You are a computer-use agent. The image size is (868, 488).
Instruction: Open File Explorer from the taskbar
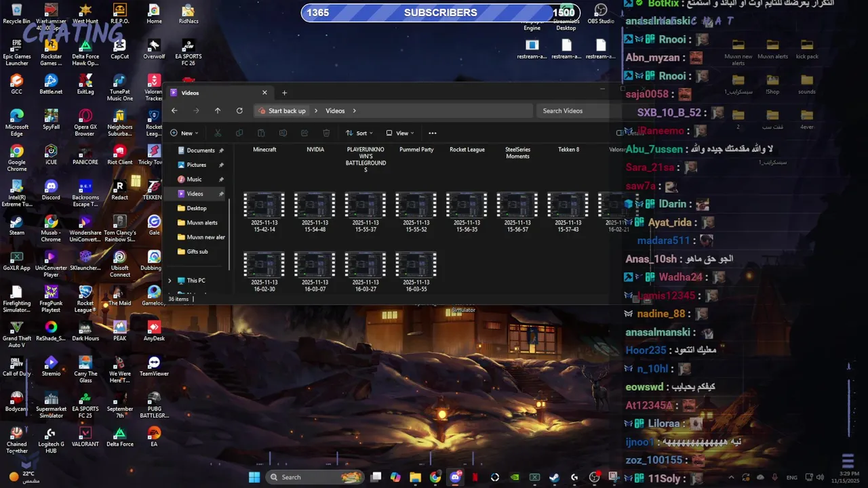pyautogui.click(x=415, y=477)
